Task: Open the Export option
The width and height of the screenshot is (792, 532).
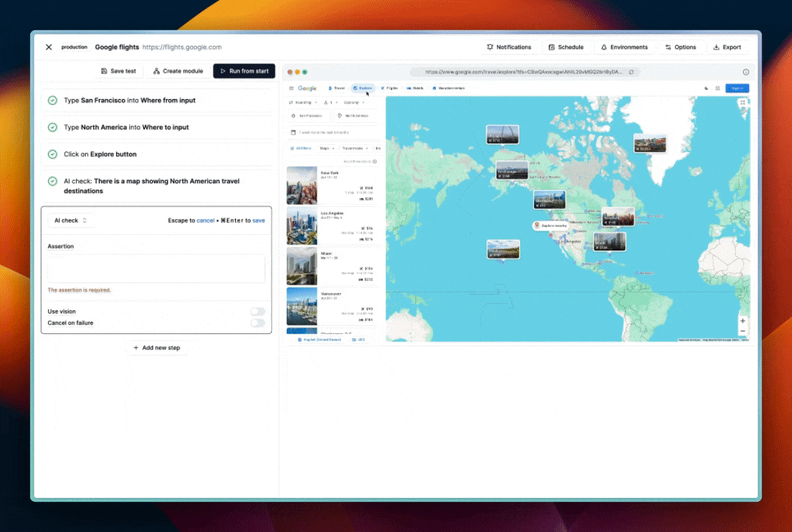Action: point(726,47)
